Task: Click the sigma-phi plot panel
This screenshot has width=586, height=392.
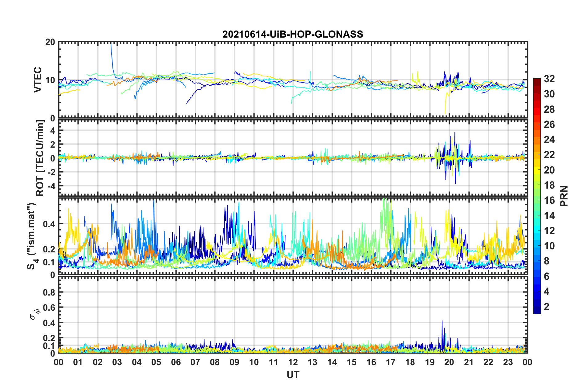Action: click(293, 315)
